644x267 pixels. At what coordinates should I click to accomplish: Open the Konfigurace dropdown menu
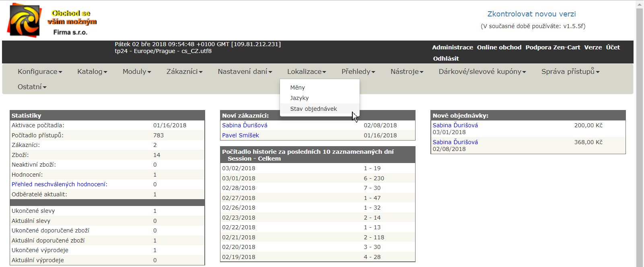[39, 71]
